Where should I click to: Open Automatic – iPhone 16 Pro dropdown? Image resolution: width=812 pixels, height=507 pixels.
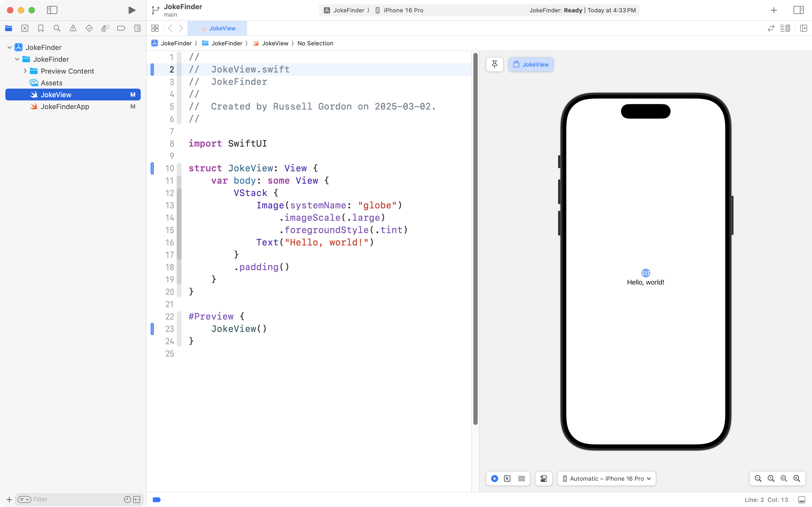click(x=607, y=479)
